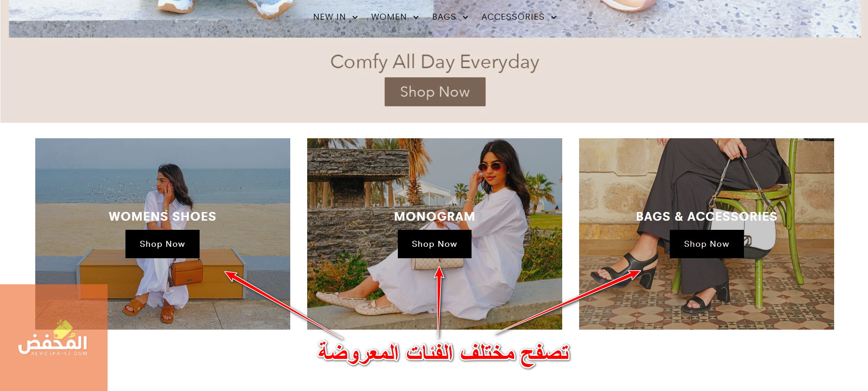Viewport: 868px width, 391px height.
Task: Open the WOMEN menu
Action: 389,17
